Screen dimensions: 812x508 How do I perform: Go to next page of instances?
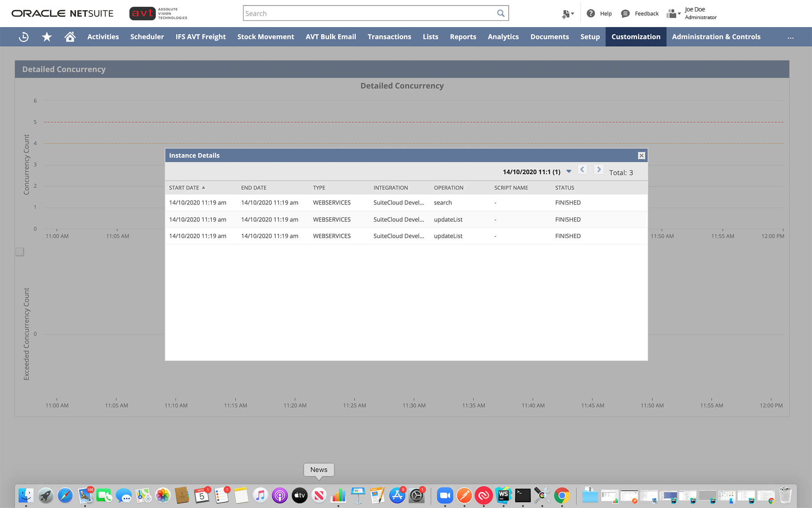(598, 170)
